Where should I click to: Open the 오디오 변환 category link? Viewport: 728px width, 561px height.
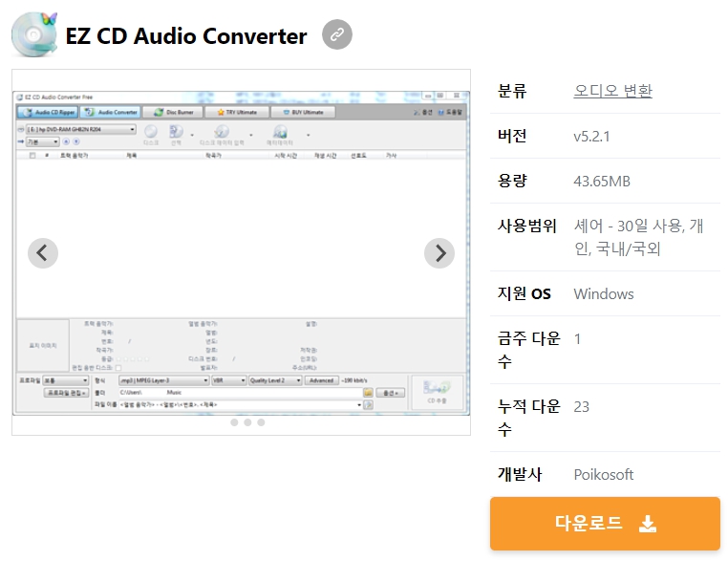(x=612, y=91)
